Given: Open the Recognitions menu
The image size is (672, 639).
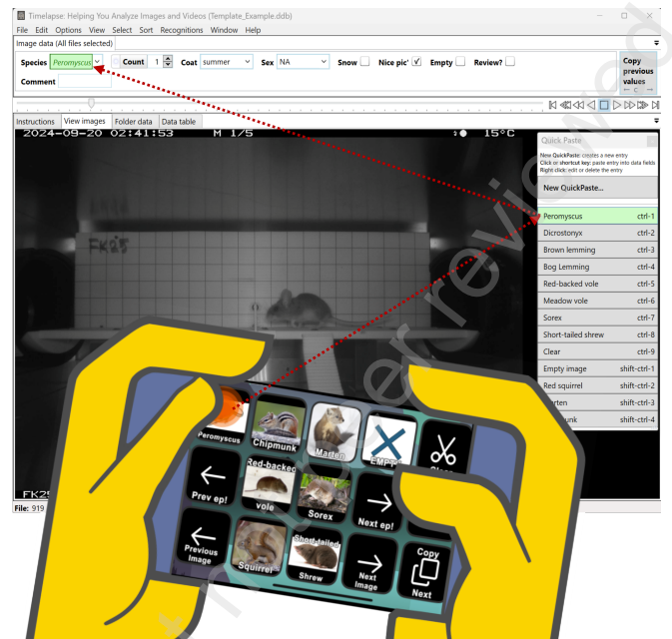Looking at the screenshot, I should point(181,30).
